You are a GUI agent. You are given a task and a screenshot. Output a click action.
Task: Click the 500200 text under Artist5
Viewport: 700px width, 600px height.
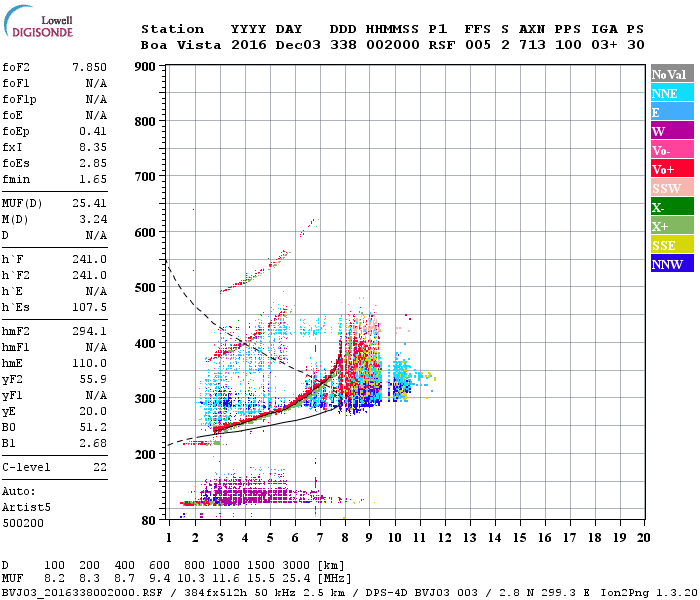pos(23,523)
